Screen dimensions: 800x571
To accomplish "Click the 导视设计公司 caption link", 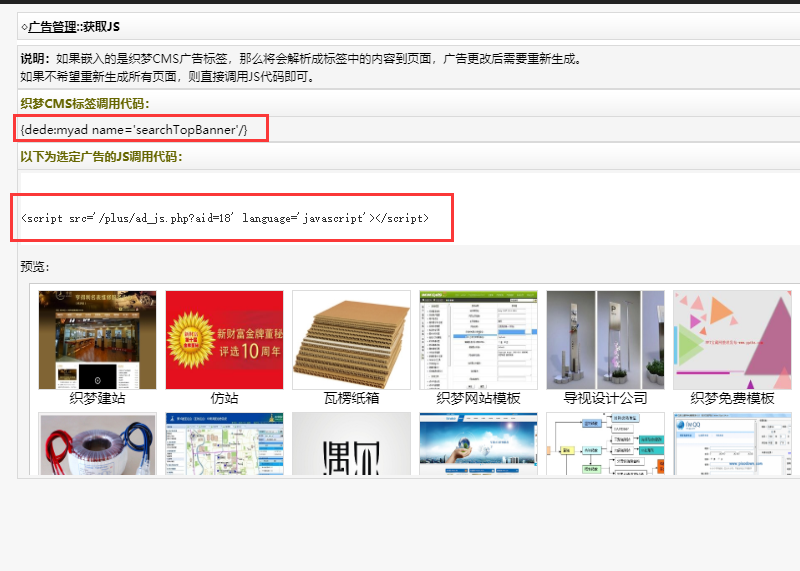I will 606,398.
